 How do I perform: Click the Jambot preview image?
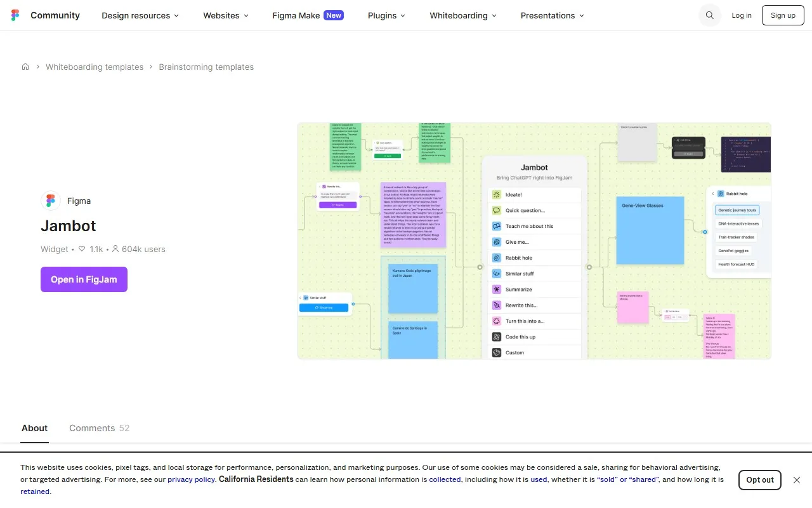tap(534, 241)
